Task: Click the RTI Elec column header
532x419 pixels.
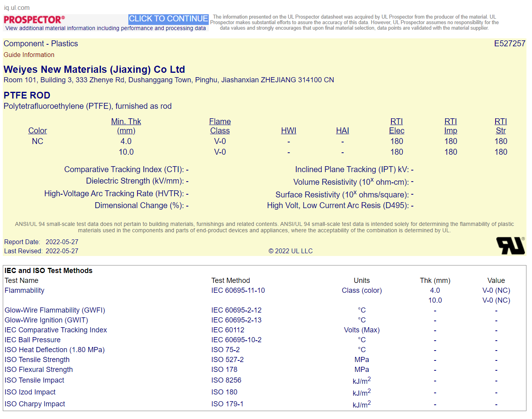Action: pyautogui.click(x=397, y=126)
